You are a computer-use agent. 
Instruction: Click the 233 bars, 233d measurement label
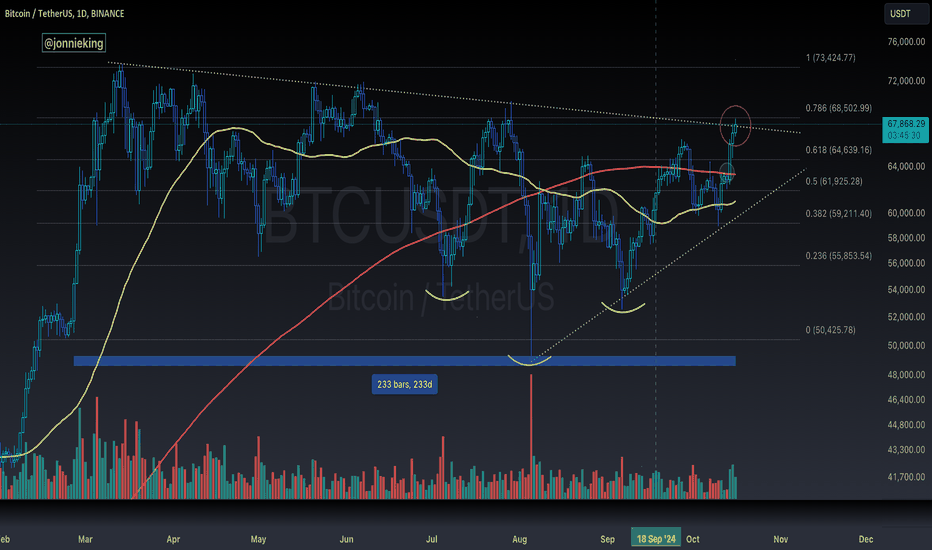[405, 384]
